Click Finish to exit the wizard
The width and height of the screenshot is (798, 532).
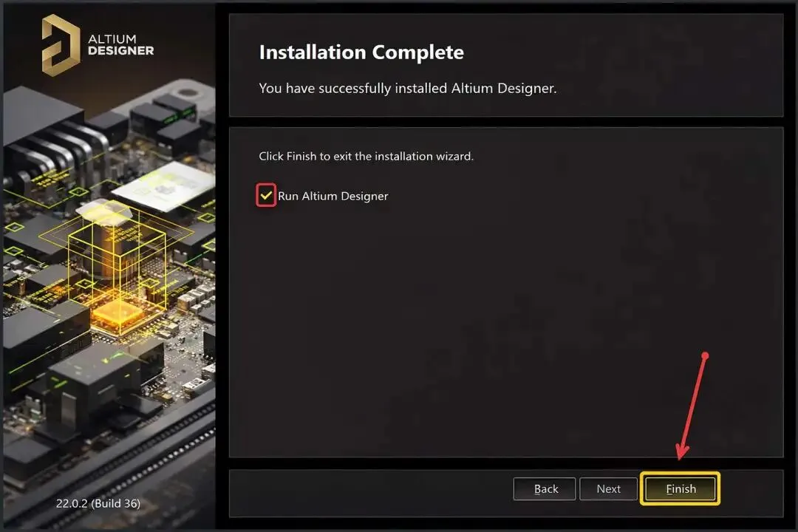click(x=681, y=488)
